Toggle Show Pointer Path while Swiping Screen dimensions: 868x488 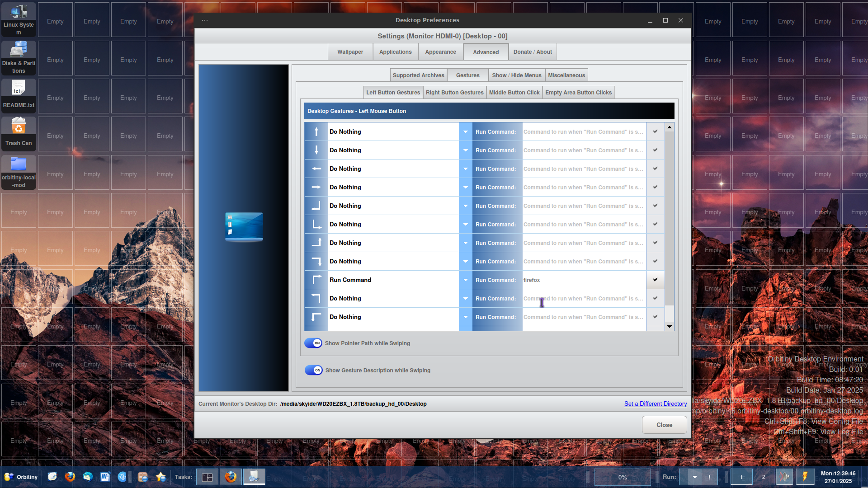313,343
